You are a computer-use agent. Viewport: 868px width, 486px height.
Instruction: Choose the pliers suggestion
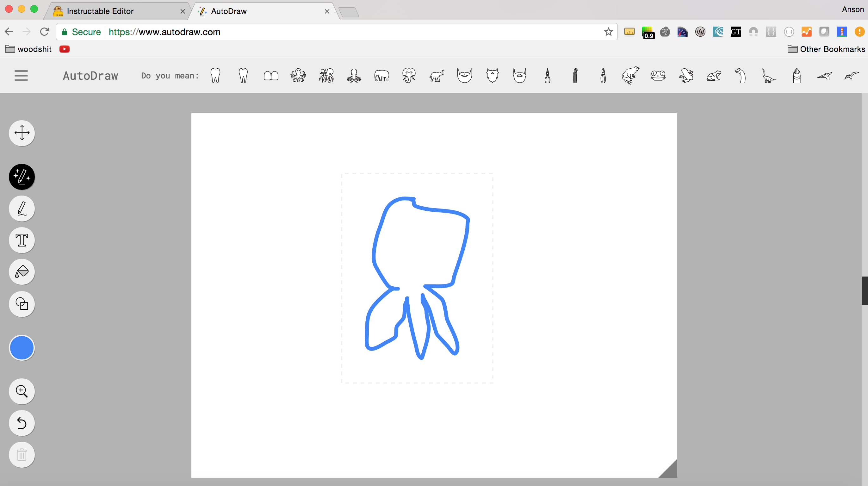pyautogui.click(x=547, y=76)
